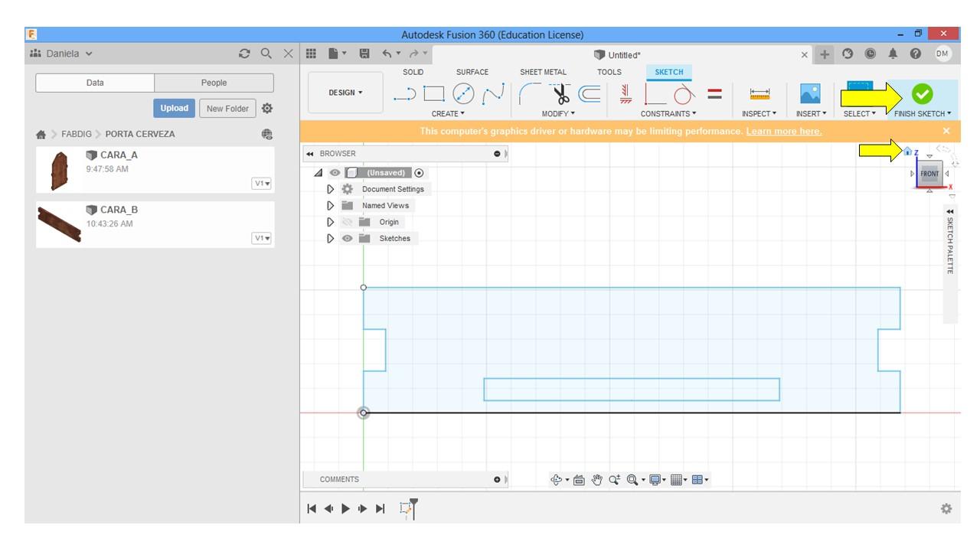Open the CARA_A file thumbnail

pos(59,171)
